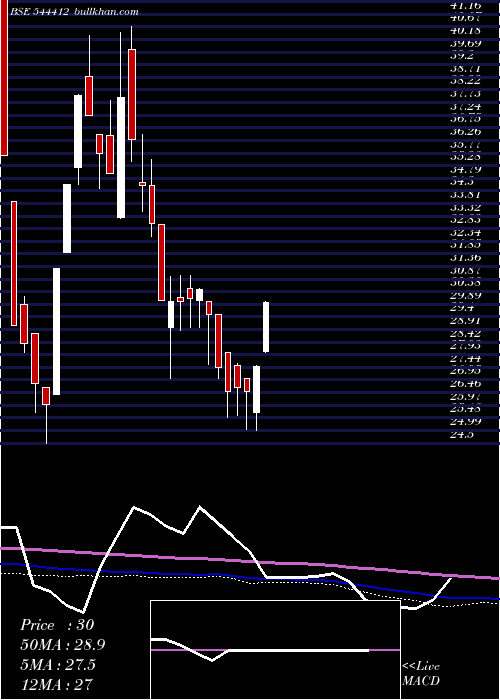The width and height of the screenshot is (500, 700).
Task: Click the '<<Live MACD' label
Action: (x=421, y=673)
